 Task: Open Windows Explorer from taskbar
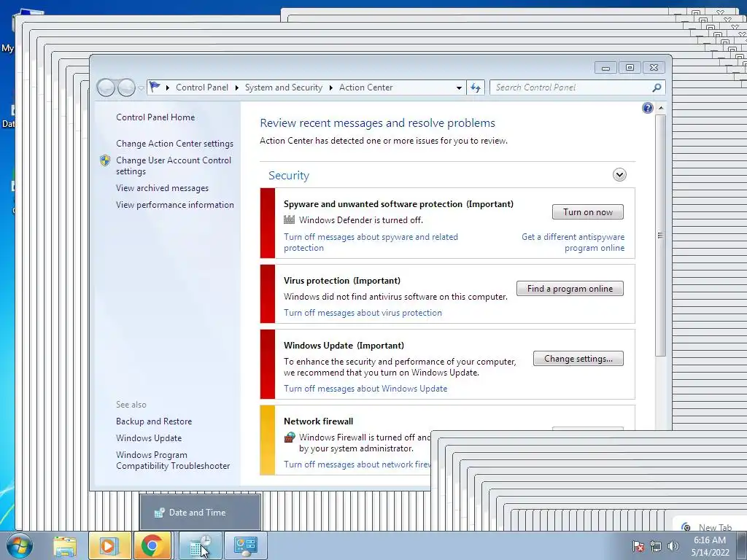click(x=65, y=545)
